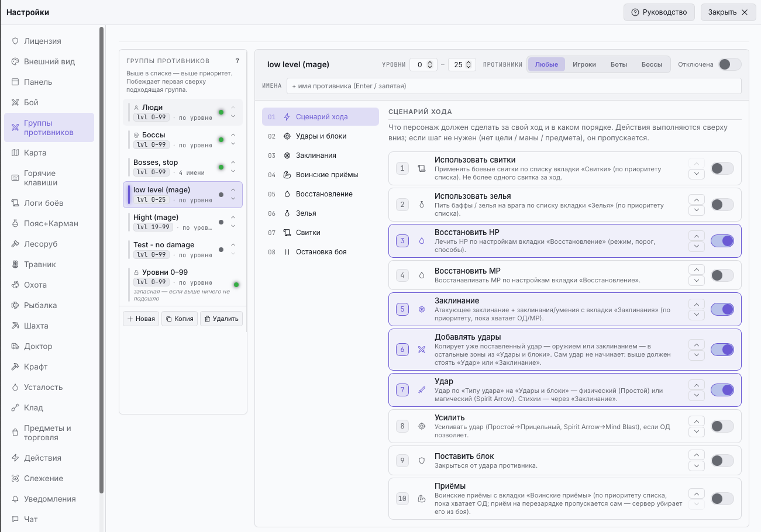Open the Доктор settings section
Viewport: 761px width, 532px height.
(49, 346)
